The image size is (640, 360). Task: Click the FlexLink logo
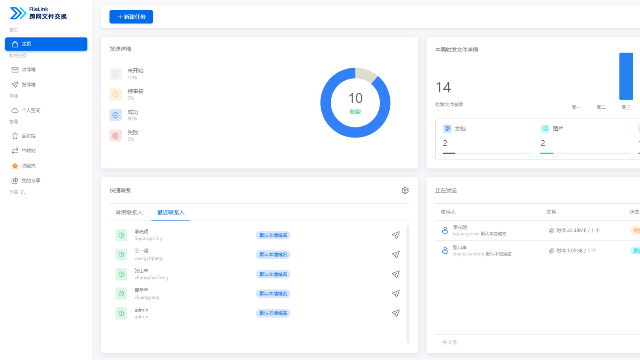[38, 13]
